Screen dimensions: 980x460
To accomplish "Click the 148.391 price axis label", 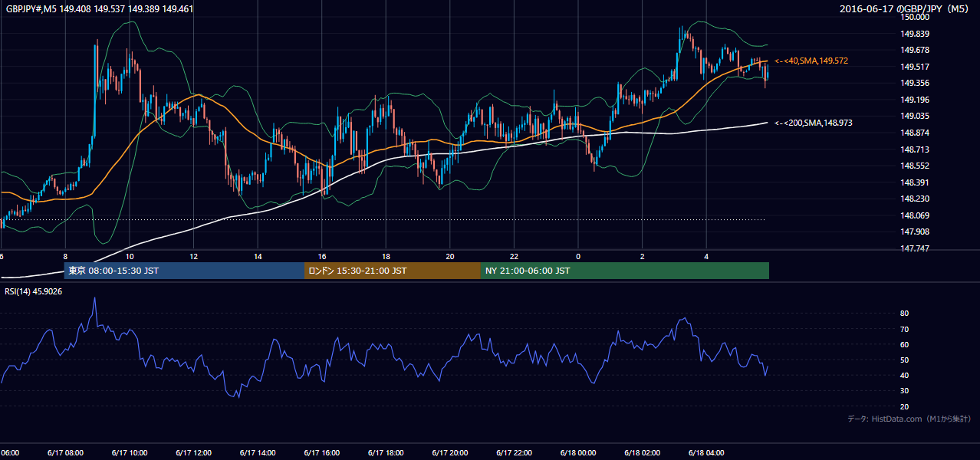I will (x=915, y=182).
